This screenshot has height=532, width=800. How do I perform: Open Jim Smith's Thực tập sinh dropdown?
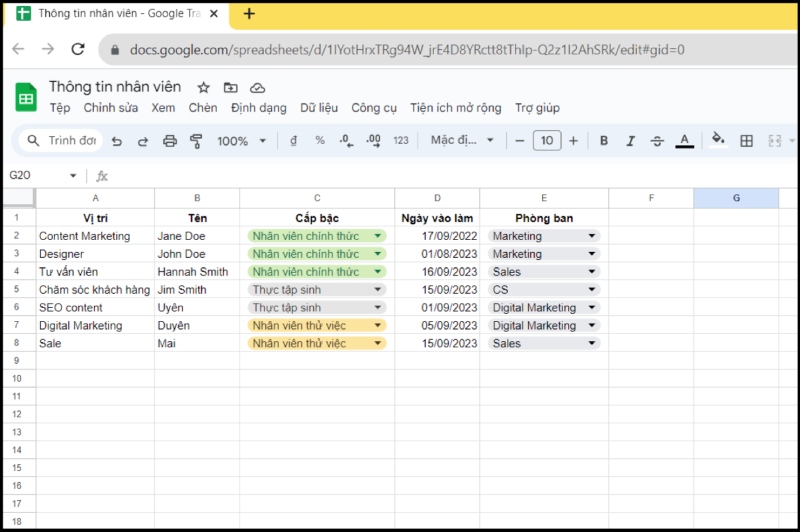pyautogui.click(x=378, y=290)
